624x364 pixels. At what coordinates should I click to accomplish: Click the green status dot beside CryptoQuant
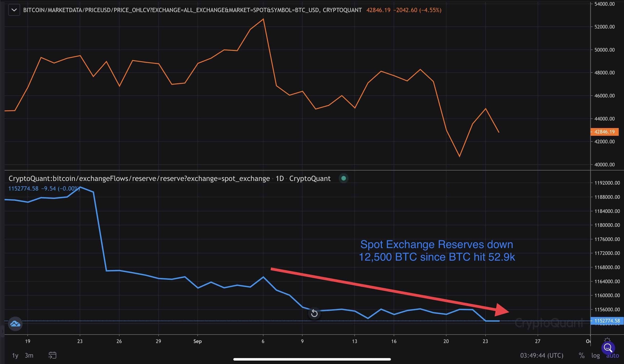(343, 178)
